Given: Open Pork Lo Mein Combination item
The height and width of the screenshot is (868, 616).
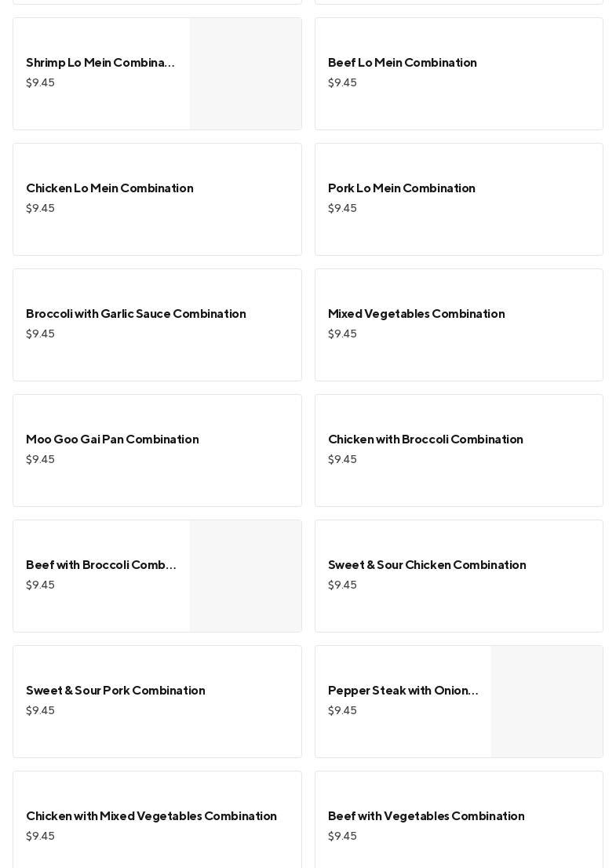Looking at the screenshot, I should click(x=401, y=188).
